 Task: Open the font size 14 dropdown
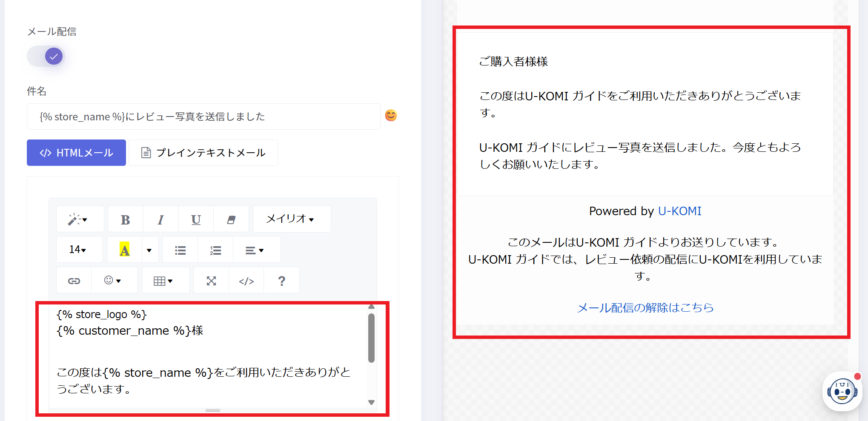79,250
